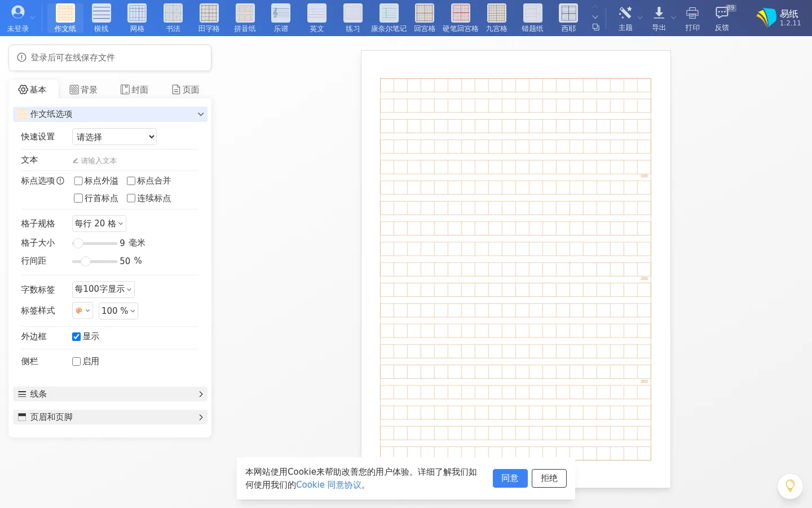This screenshot has height=508, width=812.
Task: Select the 作文纸 paper type icon
Action: 65,17
